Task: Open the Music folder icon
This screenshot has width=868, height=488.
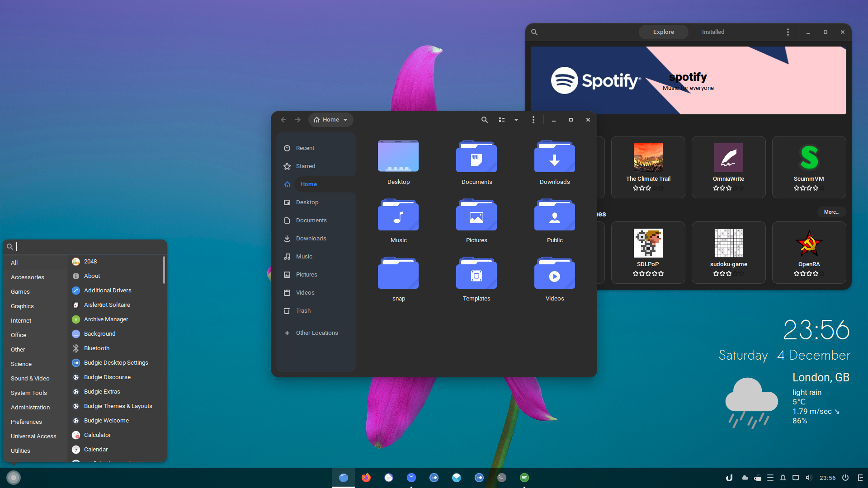Action: point(398,215)
